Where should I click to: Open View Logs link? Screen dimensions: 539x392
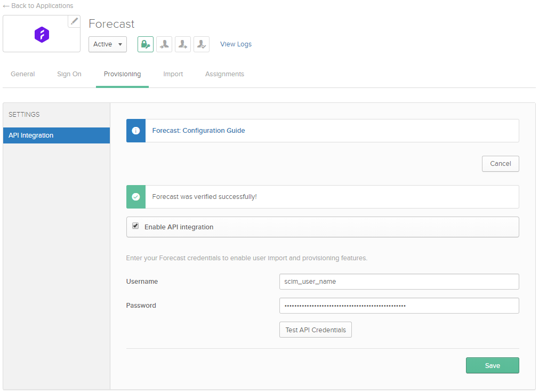pos(236,44)
